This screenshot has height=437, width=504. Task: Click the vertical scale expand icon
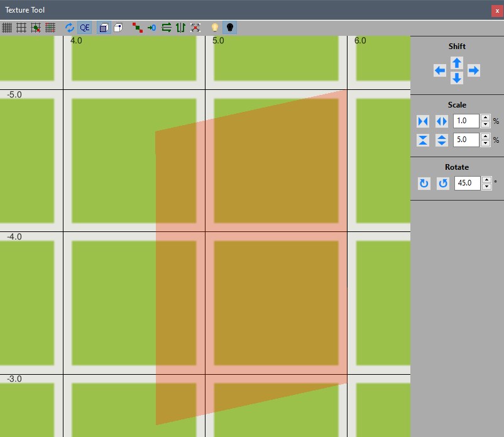coord(442,140)
